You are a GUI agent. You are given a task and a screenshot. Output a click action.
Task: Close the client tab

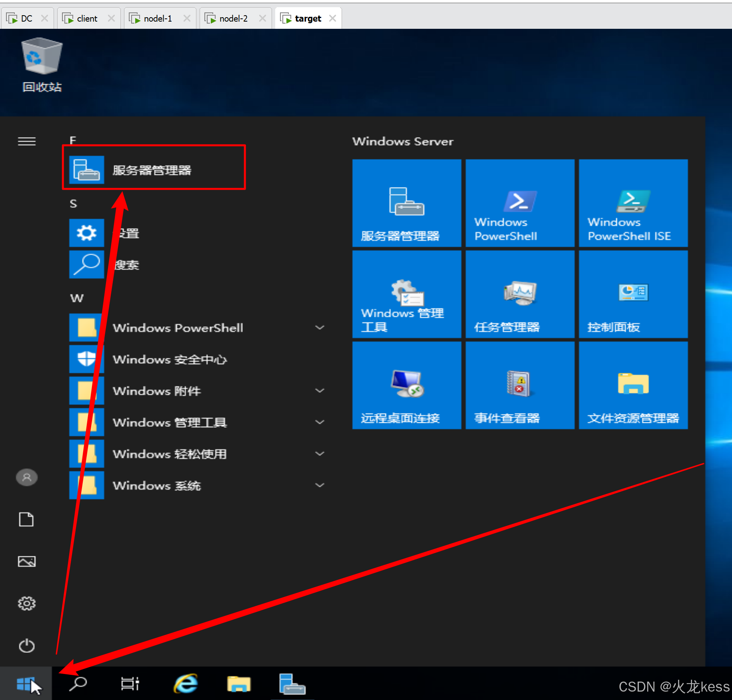[111, 18]
